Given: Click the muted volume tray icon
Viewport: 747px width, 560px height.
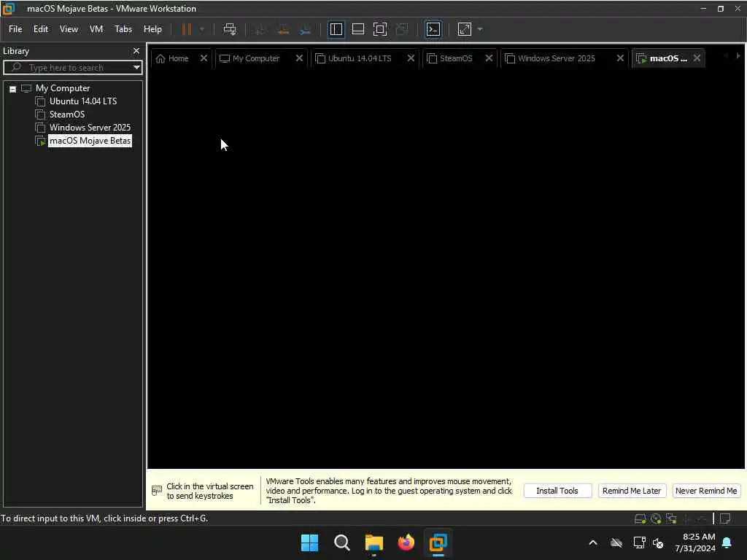Looking at the screenshot, I should (659, 542).
